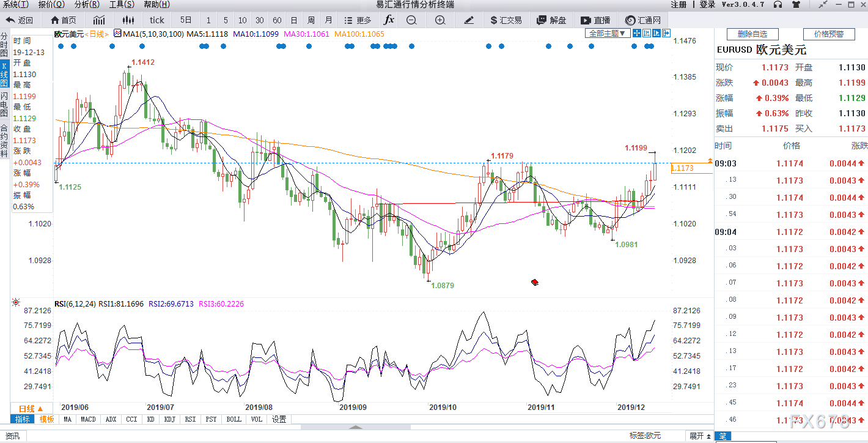
Task: Select the 指标 indicators tab
Action: [x=22, y=419]
